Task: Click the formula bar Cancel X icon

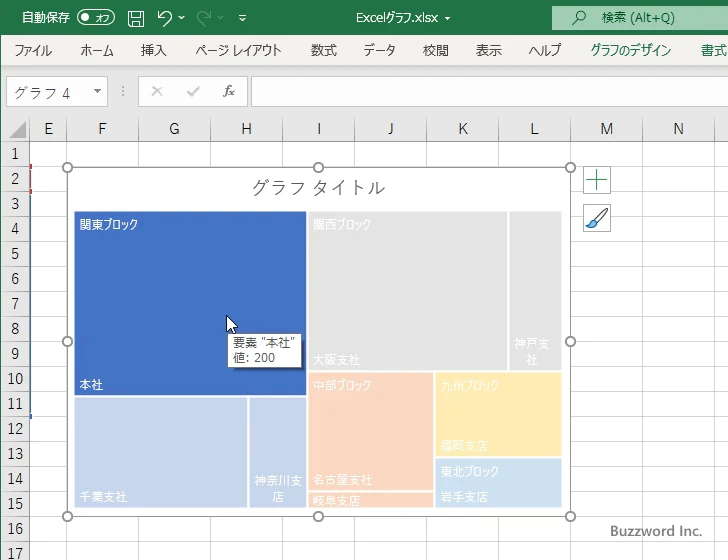Action: coord(157,92)
